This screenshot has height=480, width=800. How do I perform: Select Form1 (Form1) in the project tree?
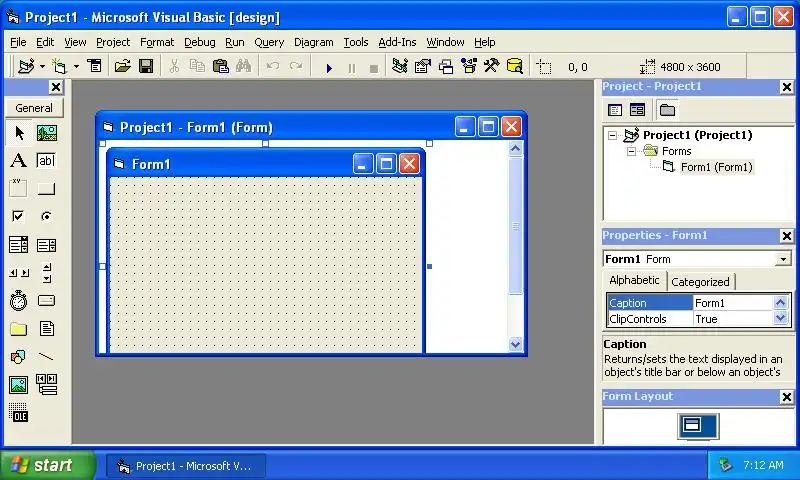click(716, 167)
